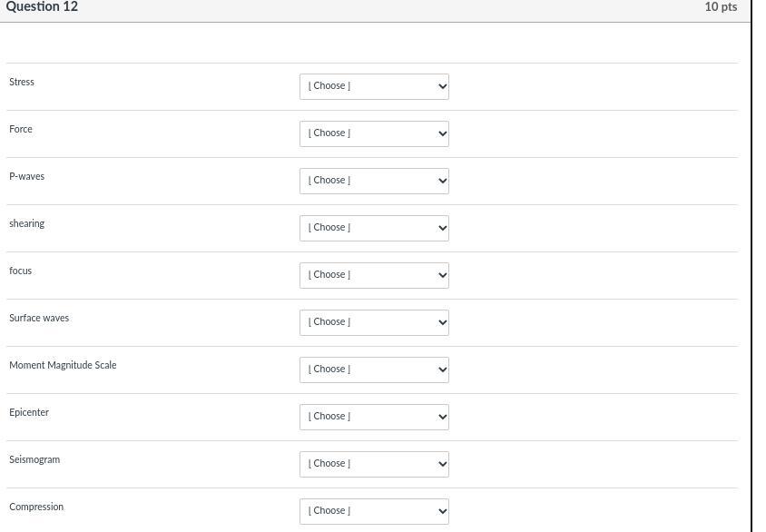Click the Moment Magnitude Scale term text

[x=63, y=365]
